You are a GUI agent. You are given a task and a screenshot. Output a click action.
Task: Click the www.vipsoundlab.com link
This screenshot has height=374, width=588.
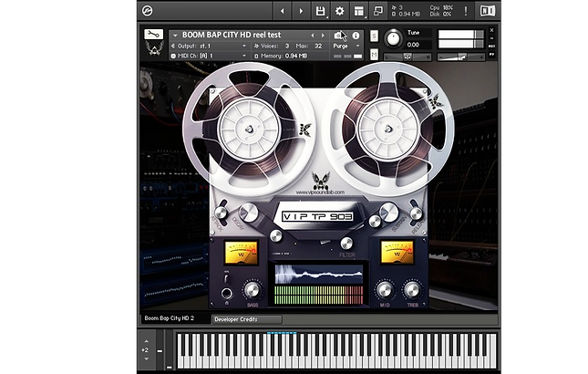(x=320, y=192)
